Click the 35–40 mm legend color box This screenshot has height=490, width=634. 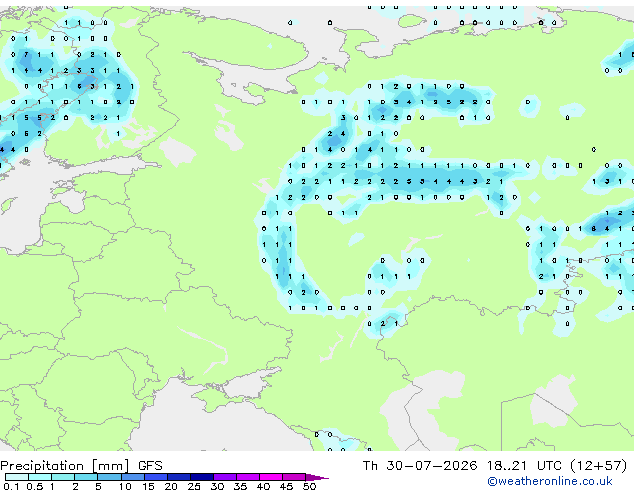pos(248,477)
